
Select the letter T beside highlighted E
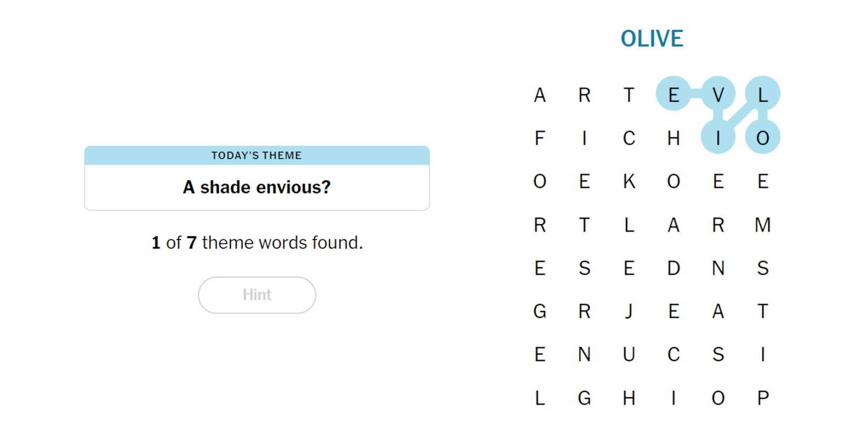[629, 95]
